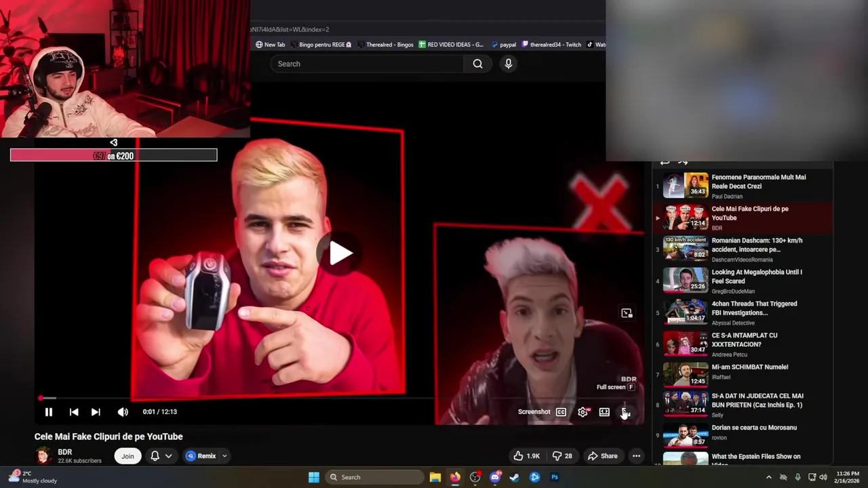The height and width of the screenshot is (488, 868).
Task: Click taskbar Search box
Action: tap(374, 477)
